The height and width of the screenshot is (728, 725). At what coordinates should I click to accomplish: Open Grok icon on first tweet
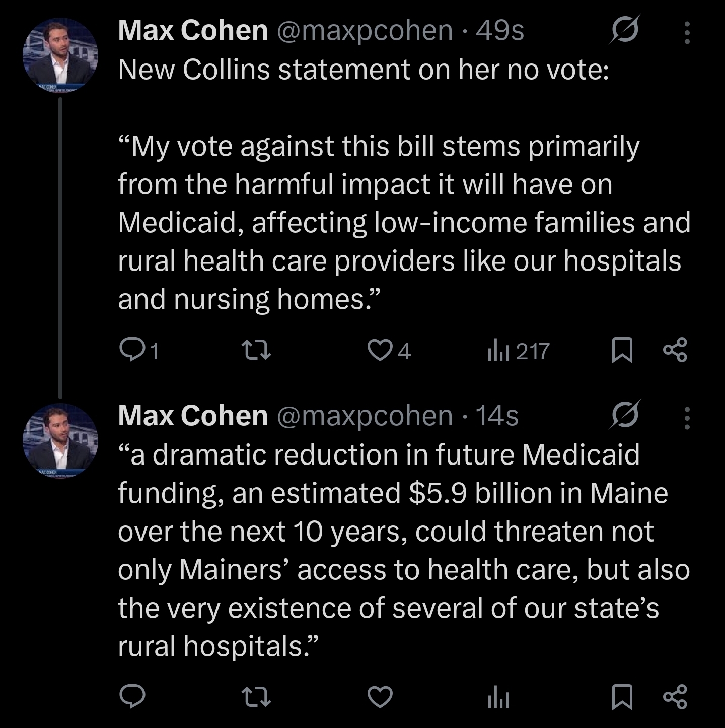625,29
